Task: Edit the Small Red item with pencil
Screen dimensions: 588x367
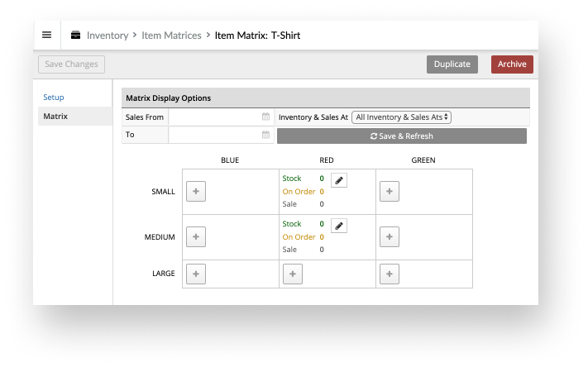Action: pyautogui.click(x=339, y=180)
